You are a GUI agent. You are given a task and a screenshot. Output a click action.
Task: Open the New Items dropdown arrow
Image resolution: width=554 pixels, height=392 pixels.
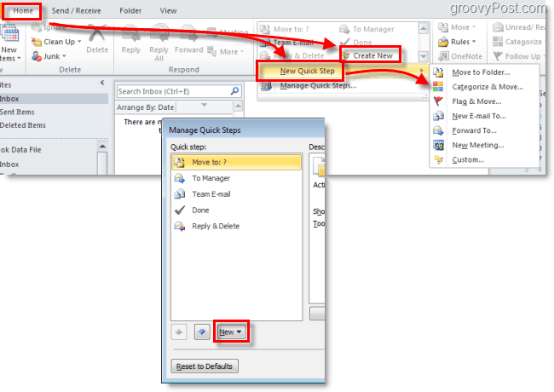(x=19, y=58)
